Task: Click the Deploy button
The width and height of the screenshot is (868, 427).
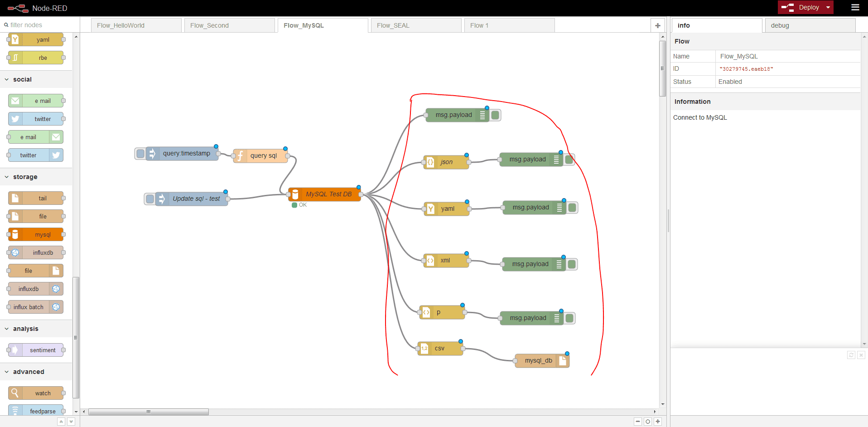Action: [x=803, y=7]
